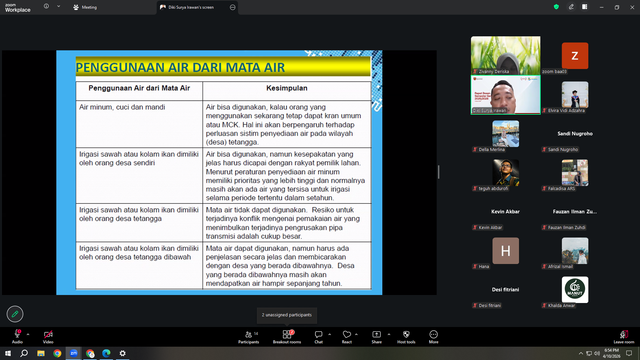Click the green annotate pencil button
Screen dimensions: 640x360
tap(15, 314)
